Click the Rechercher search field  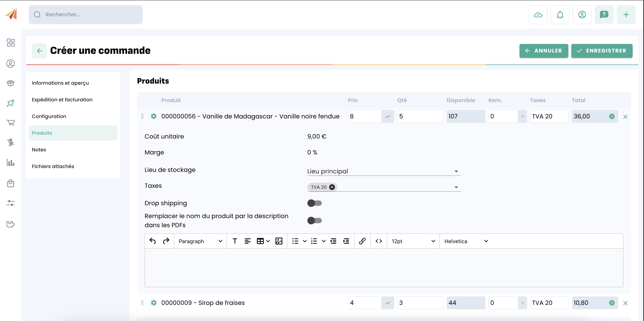86,14
